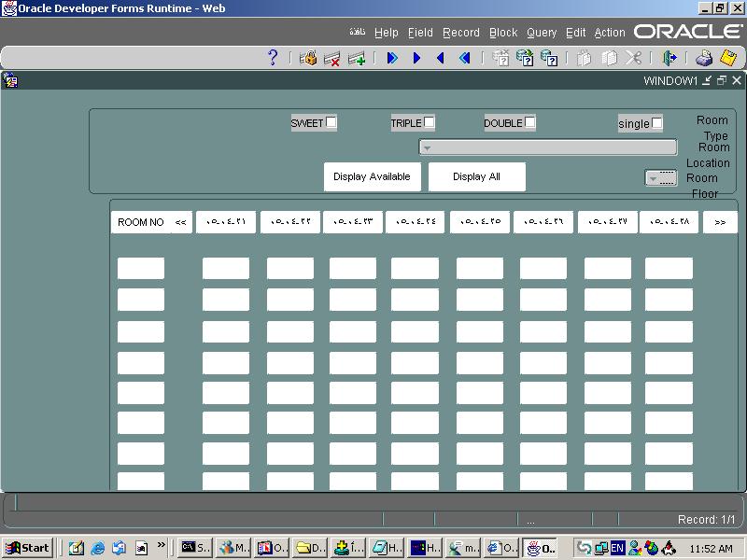Click the Insert Record toolbar icon
Image resolution: width=747 pixels, height=560 pixels.
coord(357,58)
